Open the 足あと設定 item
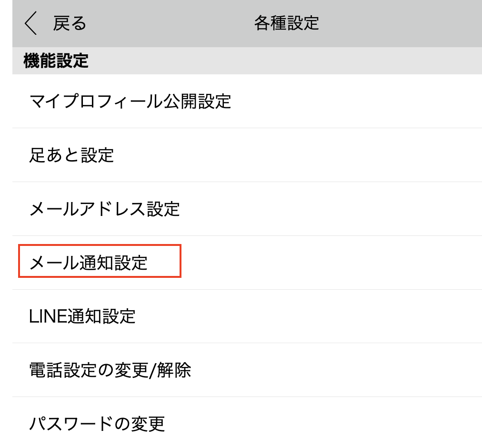The height and width of the screenshot is (448, 482). [72, 155]
